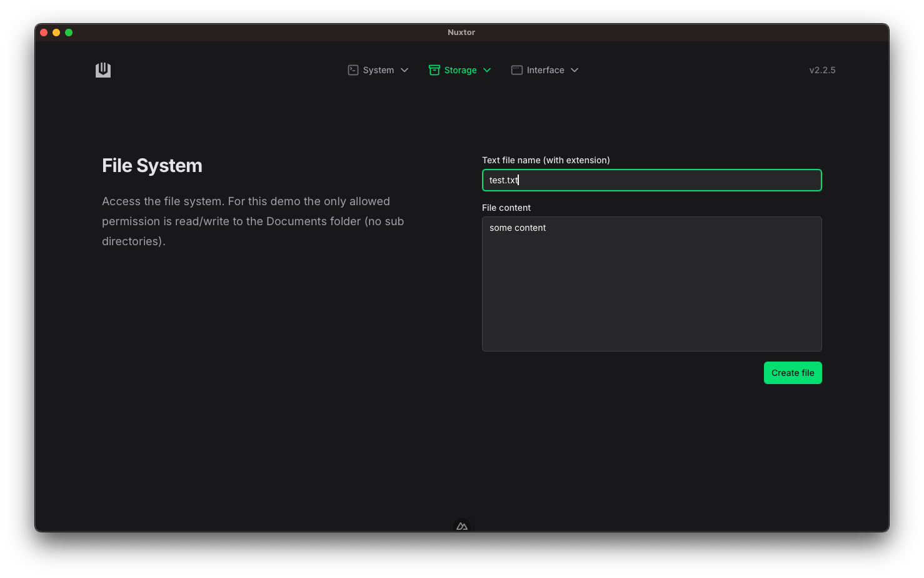Open the Nuxt DevTools icon at bottom
The height and width of the screenshot is (578, 924).
click(x=462, y=526)
